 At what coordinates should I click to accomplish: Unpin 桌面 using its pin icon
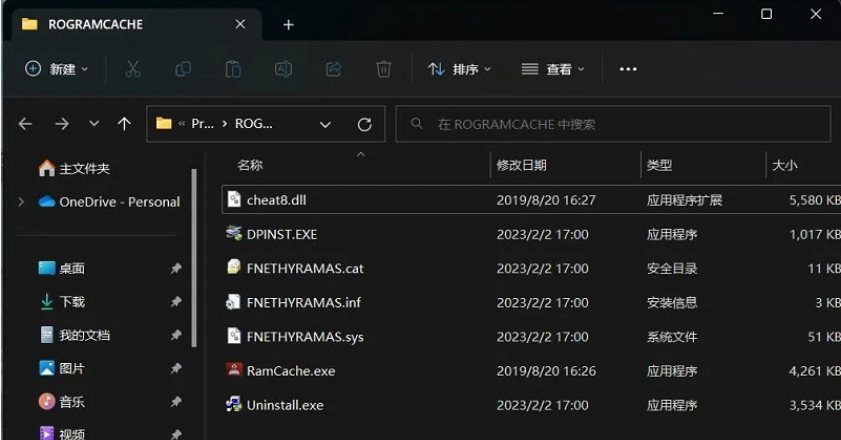click(x=176, y=268)
